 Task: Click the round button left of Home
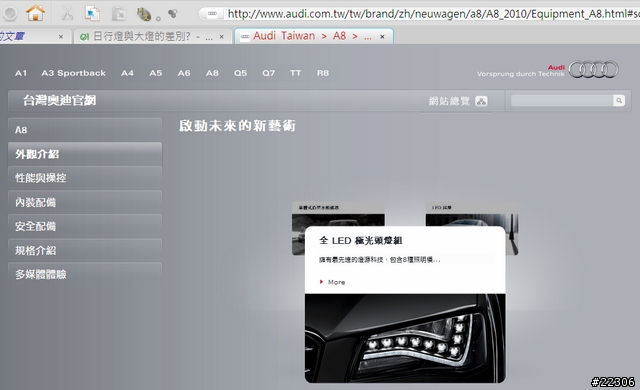10,13
